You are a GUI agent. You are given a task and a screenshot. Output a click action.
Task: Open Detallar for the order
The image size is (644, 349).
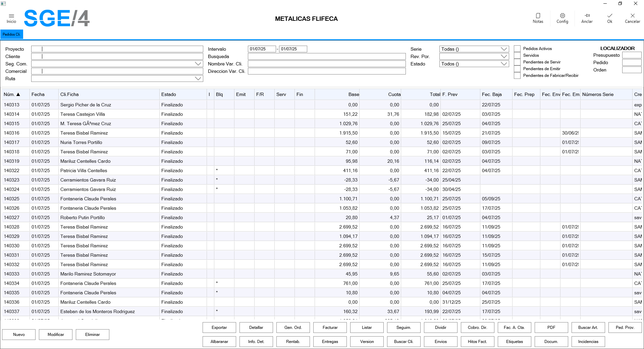256,328
